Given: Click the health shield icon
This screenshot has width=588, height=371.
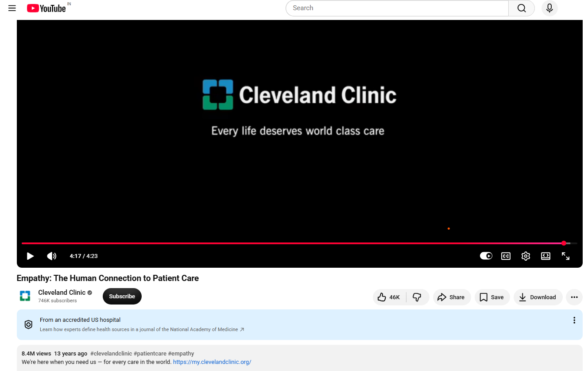Looking at the screenshot, I should [28, 324].
